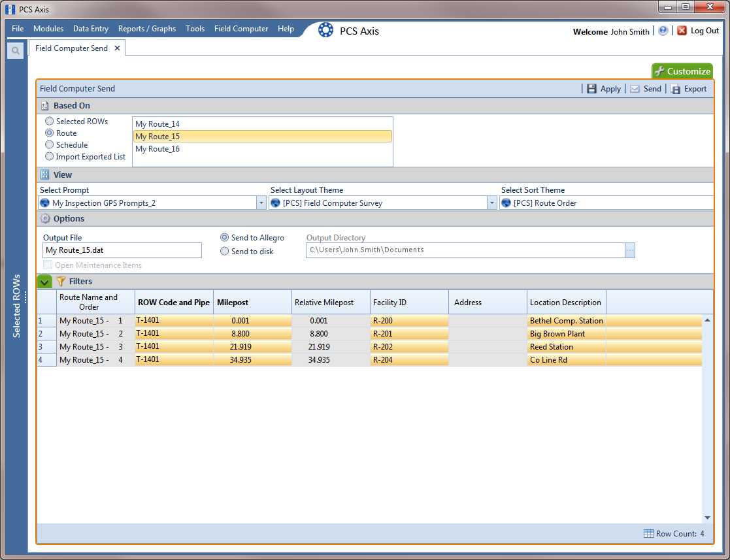Click the Send envelope icon
This screenshot has width=730, height=560.
click(635, 89)
